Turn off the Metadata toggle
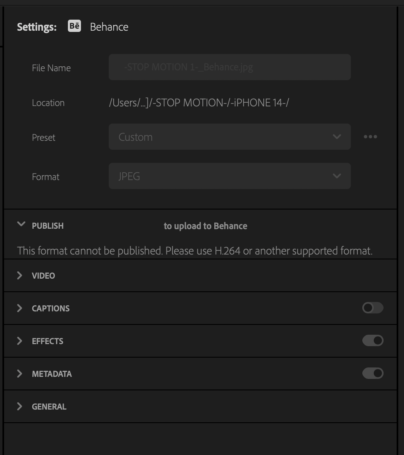 [x=373, y=373]
